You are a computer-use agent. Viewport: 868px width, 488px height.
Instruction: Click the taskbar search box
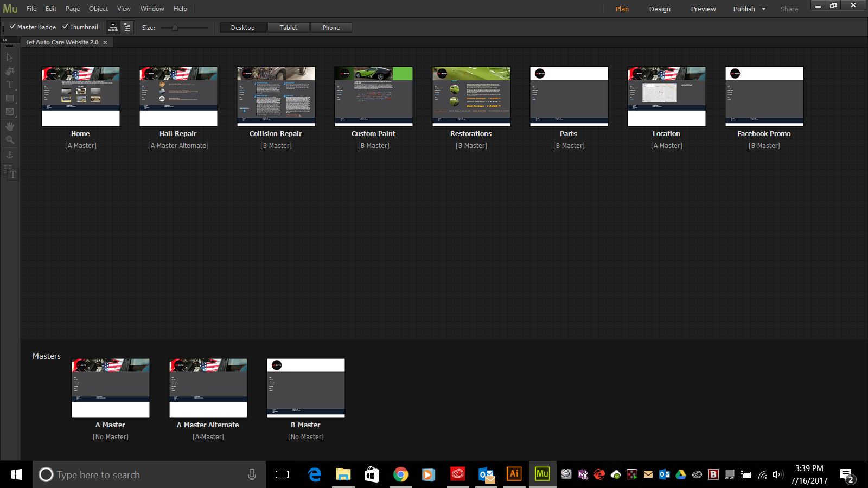pyautogui.click(x=149, y=474)
